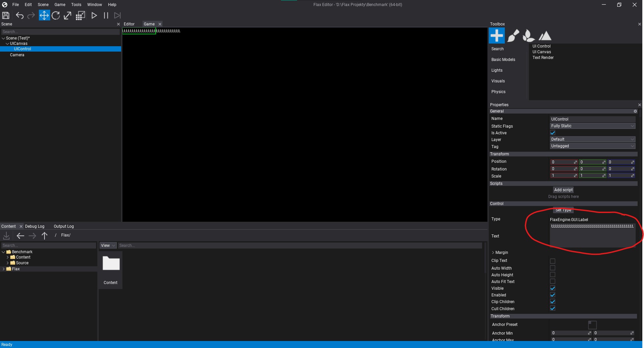This screenshot has height=348, width=644.
Task: Open the Foliage mode in the Toolbox
Action: [528, 35]
